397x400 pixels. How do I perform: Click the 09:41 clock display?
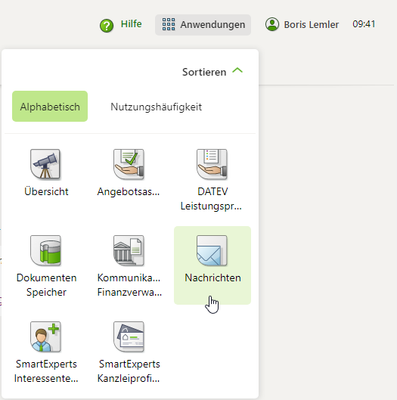click(x=364, y=24)
